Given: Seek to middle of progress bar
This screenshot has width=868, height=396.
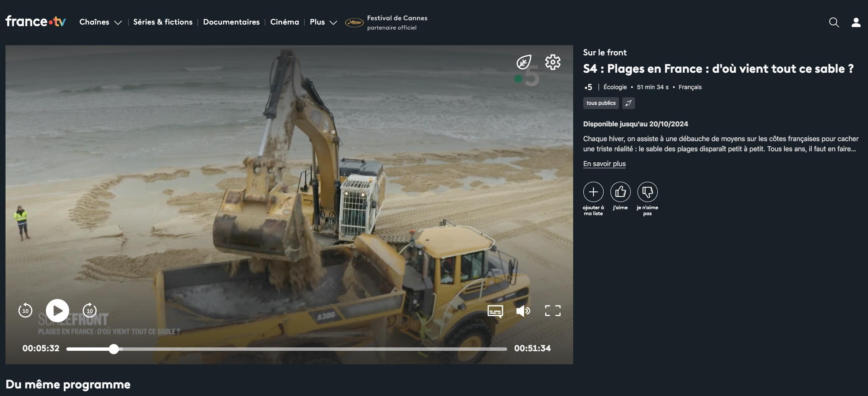Looking at the screenshot, I should [x=287, y=349].
